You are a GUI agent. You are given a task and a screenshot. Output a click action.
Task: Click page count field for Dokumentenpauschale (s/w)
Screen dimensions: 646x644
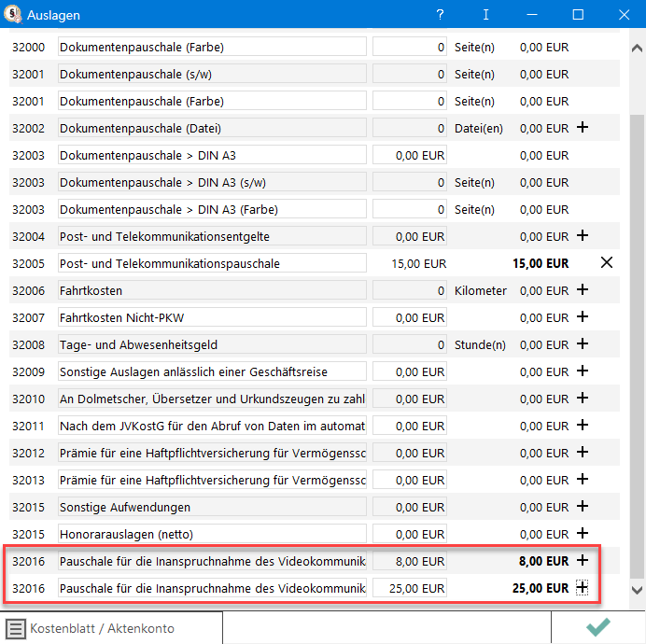(410, 74)
